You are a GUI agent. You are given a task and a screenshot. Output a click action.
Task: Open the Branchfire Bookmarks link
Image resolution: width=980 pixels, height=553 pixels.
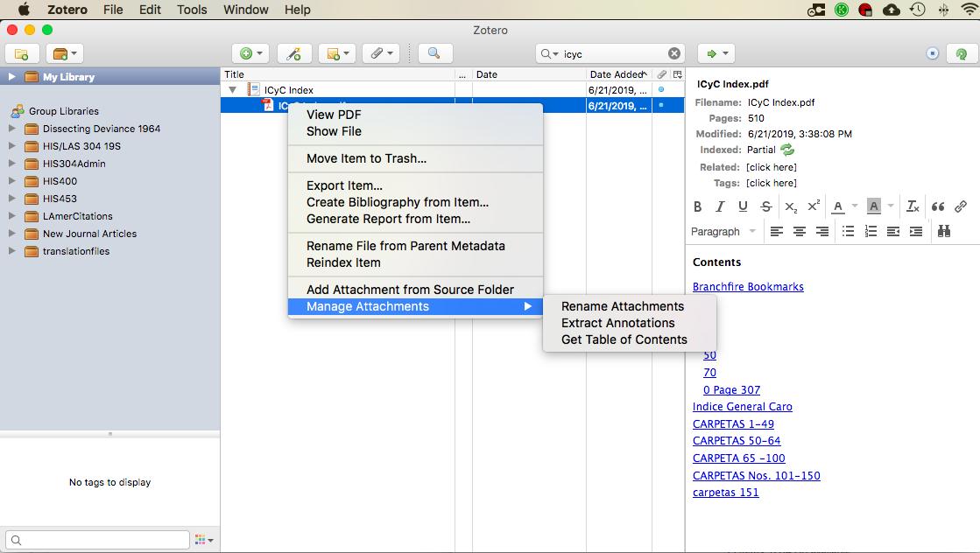coord(748,286)
